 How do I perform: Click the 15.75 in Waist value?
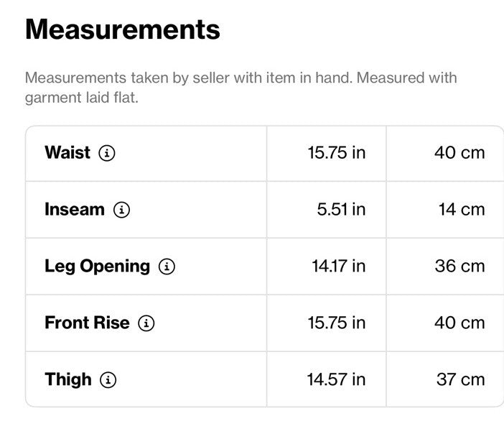click(337, 153)
